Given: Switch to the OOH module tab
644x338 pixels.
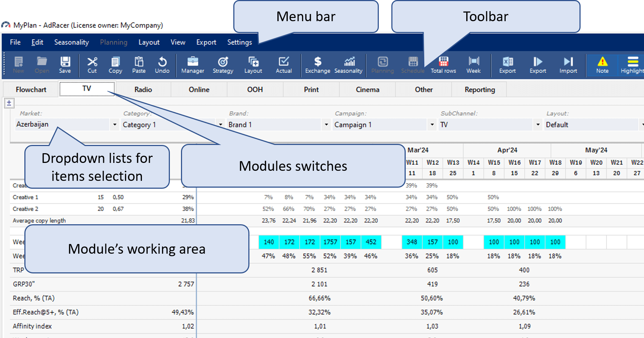Looking at the screenshot, I should (x=255, y=89).
